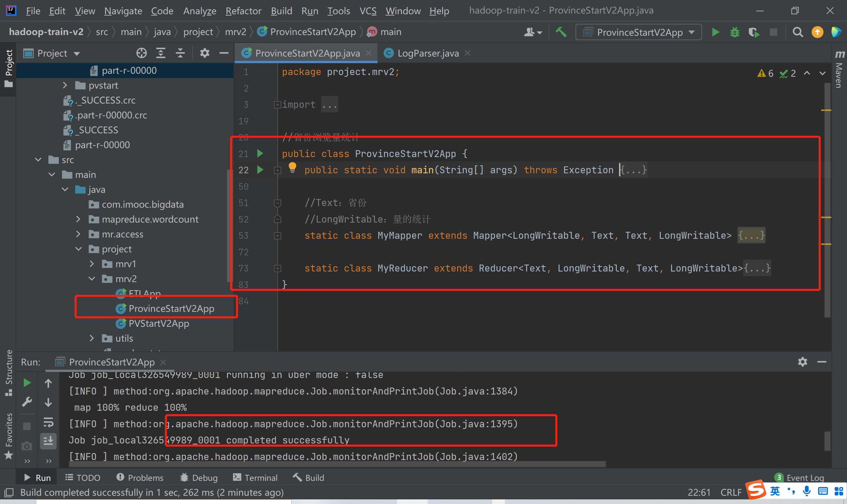Click Collapse All icon in Project panel
The image size is (847, 504).
click(180, 53)
